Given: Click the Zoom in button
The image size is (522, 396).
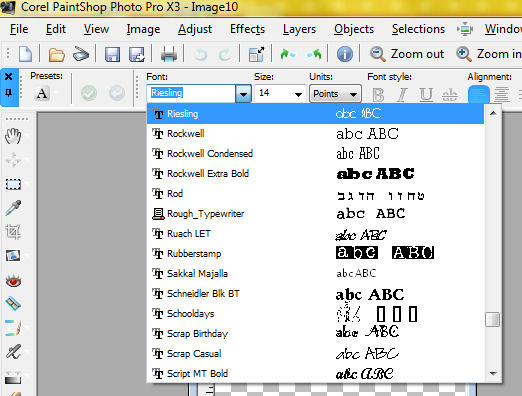Looking at the screenshot, I should coord(488,54).
